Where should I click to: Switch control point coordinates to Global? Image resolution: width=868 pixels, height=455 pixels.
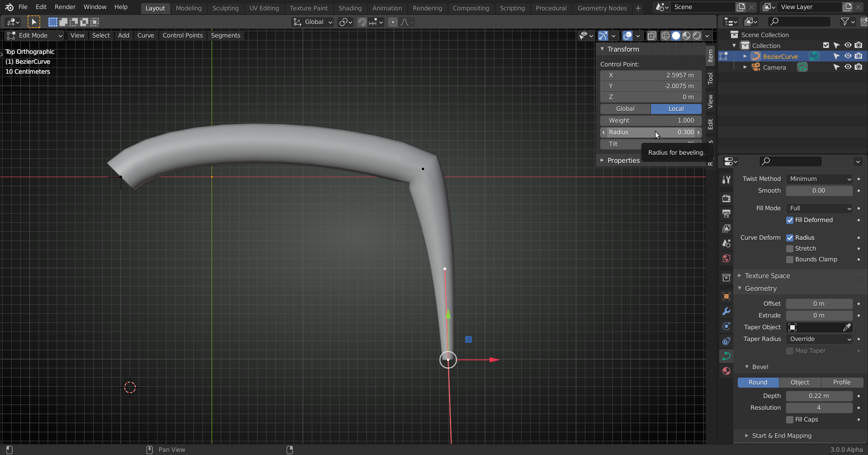(x=625, y=109)
